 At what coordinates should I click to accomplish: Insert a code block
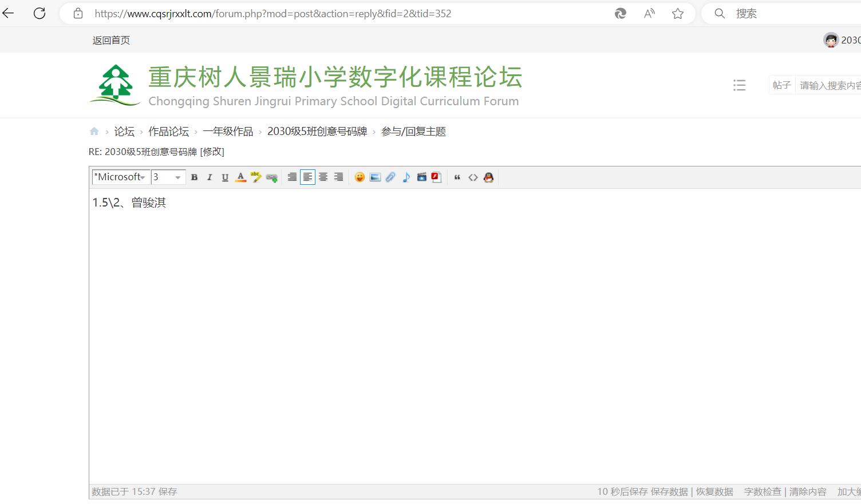point(473,177)
